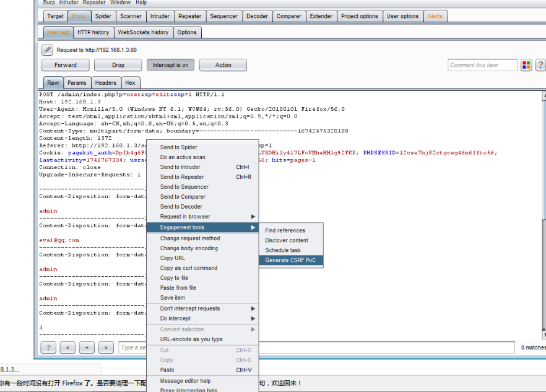View the Alerts tab
546x392 pixels.
point(435,16)
